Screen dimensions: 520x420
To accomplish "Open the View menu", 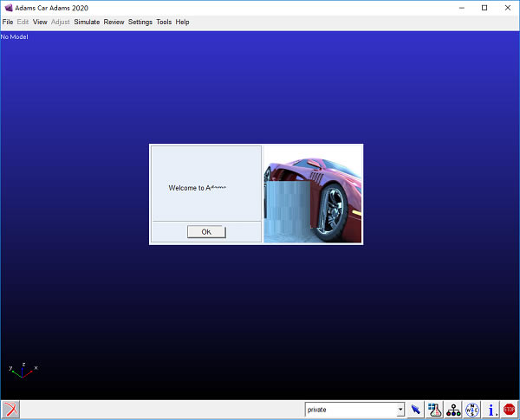I will 40,22.
